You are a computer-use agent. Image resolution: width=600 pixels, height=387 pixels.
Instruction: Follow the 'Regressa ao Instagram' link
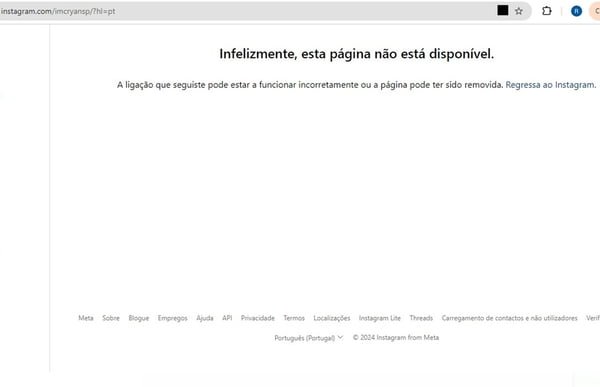551,85
